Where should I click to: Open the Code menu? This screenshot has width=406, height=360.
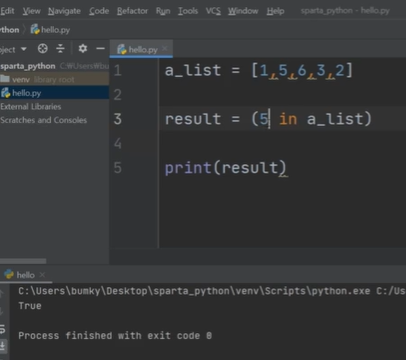(x=99, y=11)
